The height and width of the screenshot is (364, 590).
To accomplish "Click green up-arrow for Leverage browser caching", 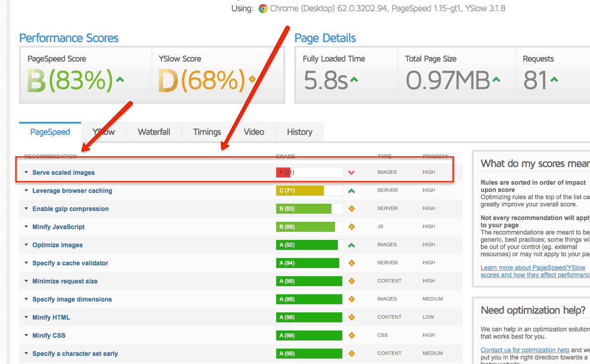I will pos(351,191).
